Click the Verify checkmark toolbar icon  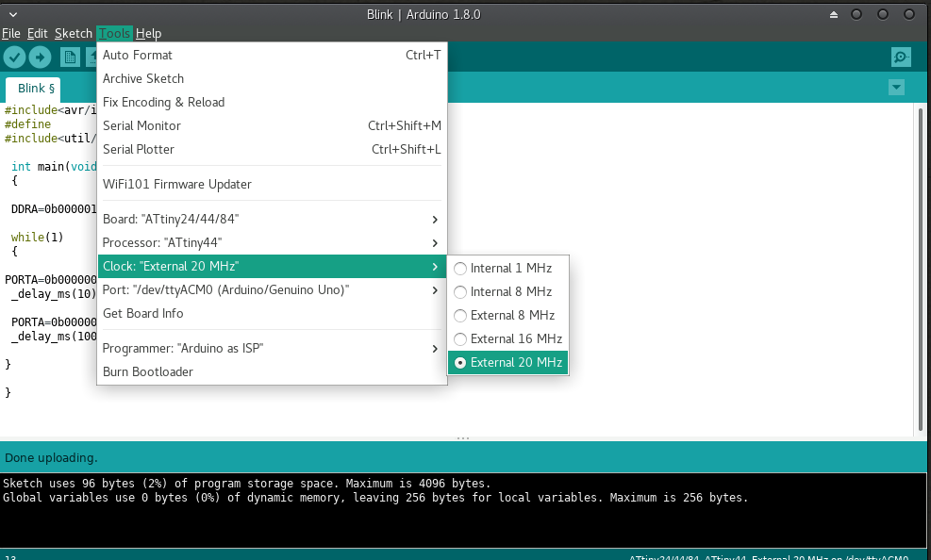14,58
